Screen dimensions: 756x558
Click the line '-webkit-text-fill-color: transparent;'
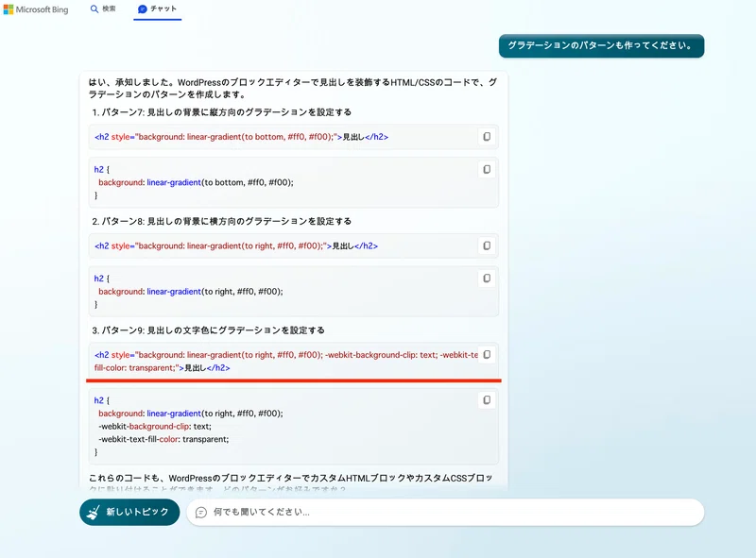point(163,439)
